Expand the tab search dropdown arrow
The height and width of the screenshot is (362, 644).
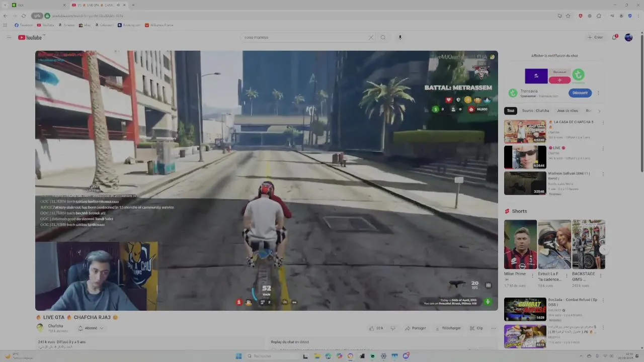click(x=5, y=5)
